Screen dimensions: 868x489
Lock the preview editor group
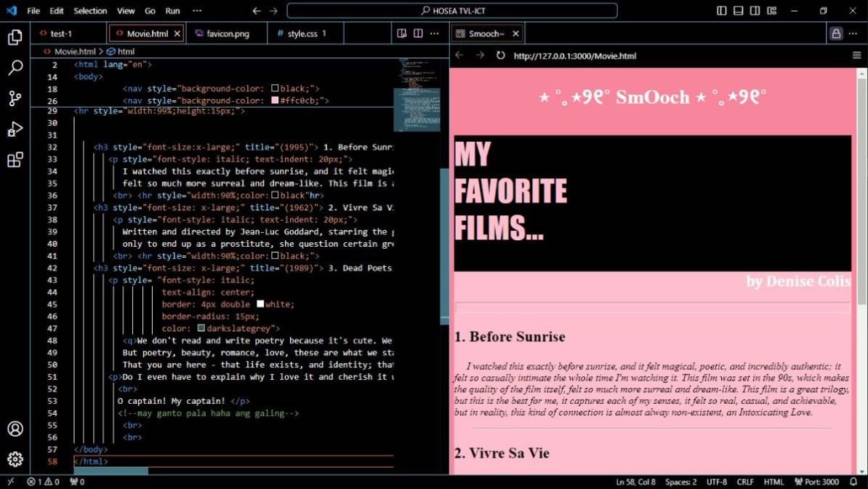836,33
